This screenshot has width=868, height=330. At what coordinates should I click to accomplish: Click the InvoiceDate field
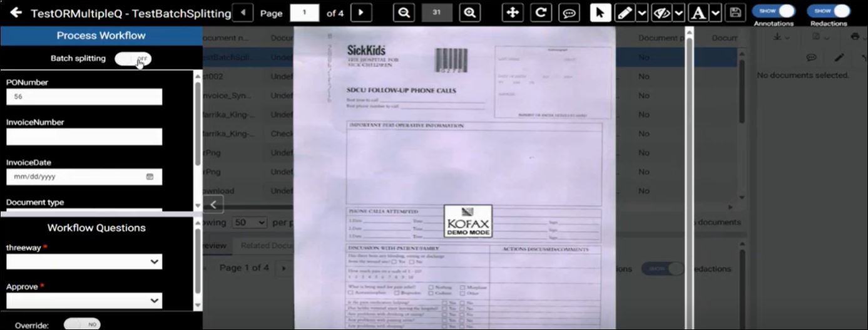pos(84,177)
